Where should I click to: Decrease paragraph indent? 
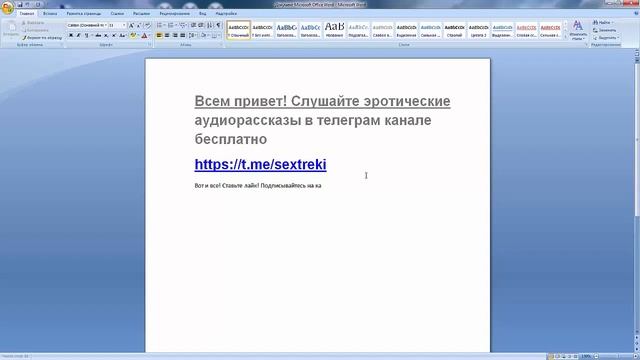193,25
